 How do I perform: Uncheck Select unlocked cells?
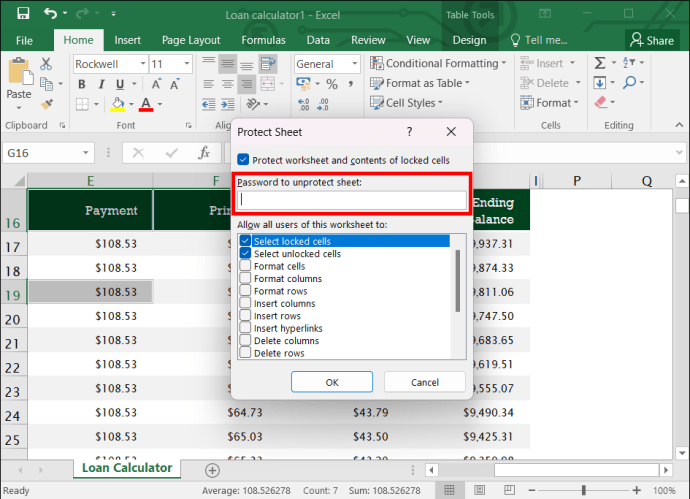click(246, 253)
